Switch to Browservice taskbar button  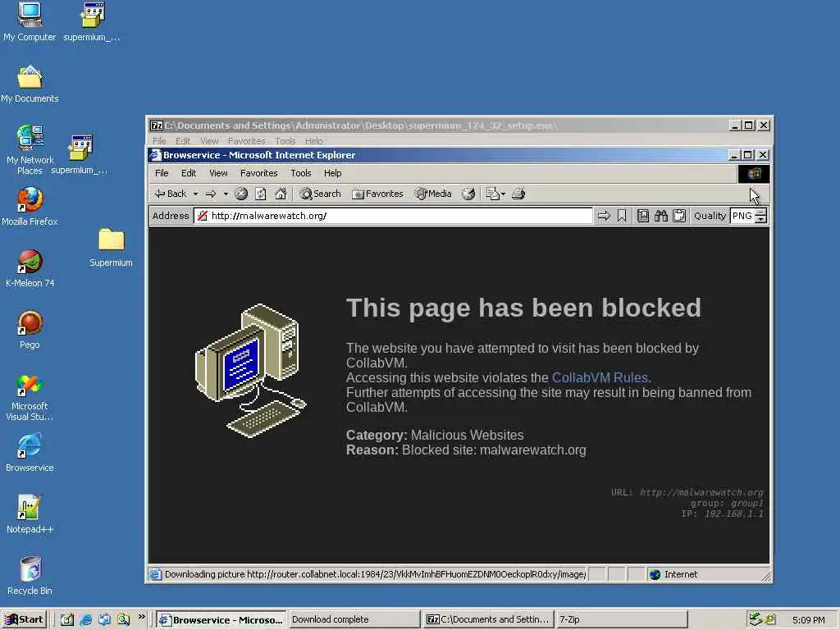221,619
